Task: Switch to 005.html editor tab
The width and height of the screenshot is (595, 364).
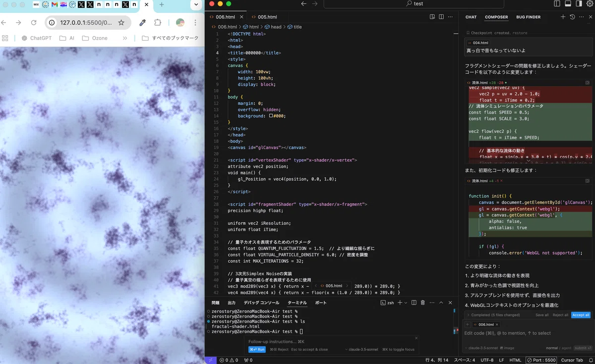Action: [267, 17]
